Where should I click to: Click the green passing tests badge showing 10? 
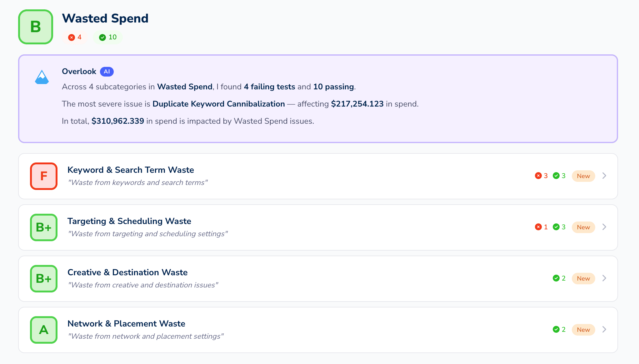(x=107, y=37)
